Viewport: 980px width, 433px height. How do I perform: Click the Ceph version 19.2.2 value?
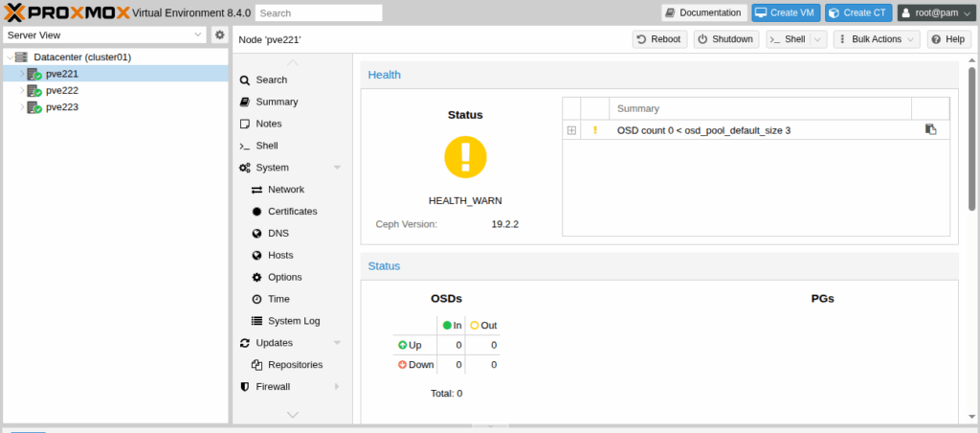pyautogui.click(x=505, y=224)
